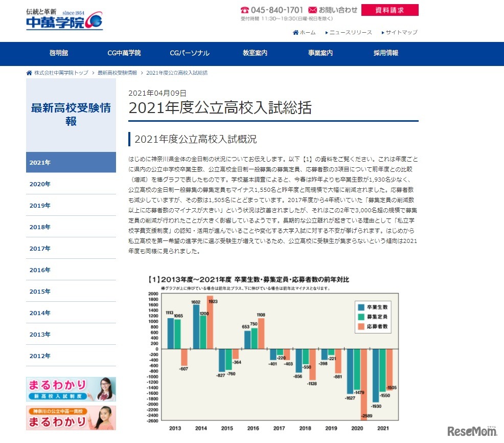
Task: Click the 新高校入試制度 まるわかり banner
Action: click(71, 390)
